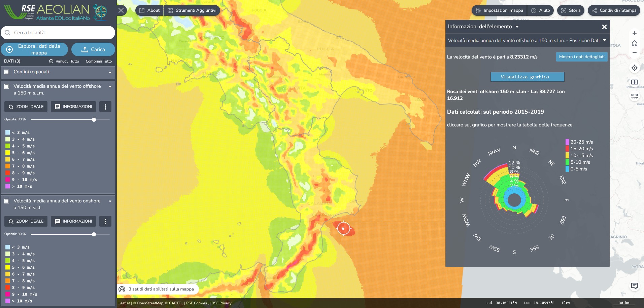This screenshot has height=308, width=644.
Task: Zoom out with the minus icon
Action: (x=635, y=52)
